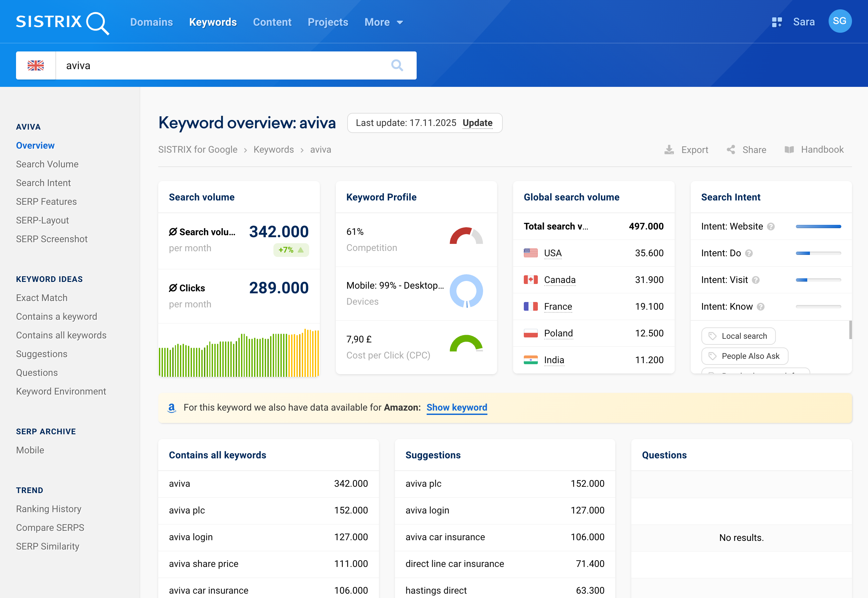Click the Intent: Website strength bar
Image resolution: width=868 pixels, height=598 pixels.
819,226
